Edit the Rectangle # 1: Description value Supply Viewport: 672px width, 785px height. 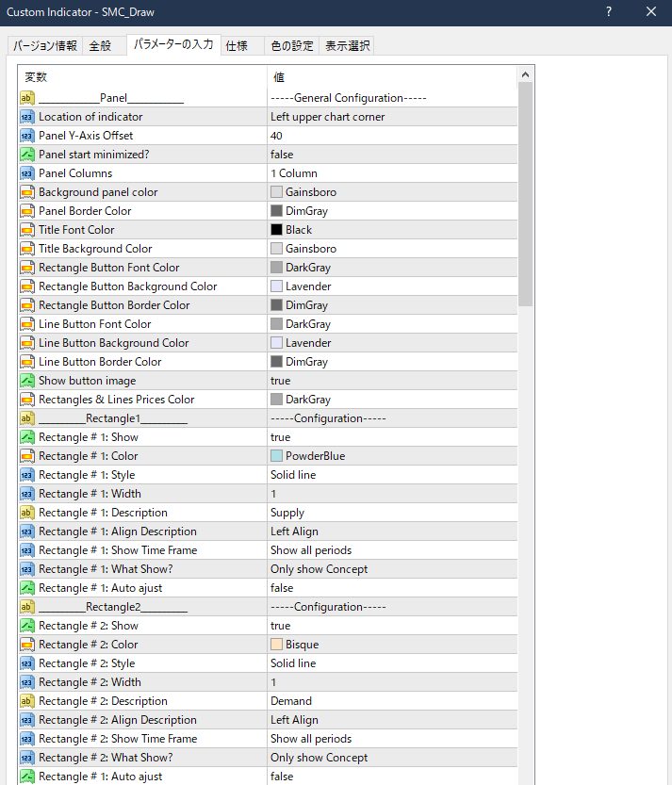[x=392, y=513]
